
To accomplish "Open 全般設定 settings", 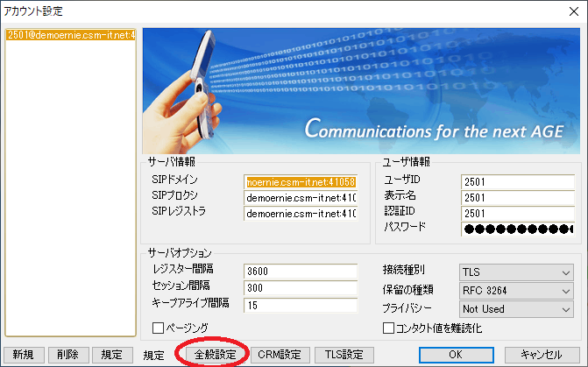I will coord(216,354).
